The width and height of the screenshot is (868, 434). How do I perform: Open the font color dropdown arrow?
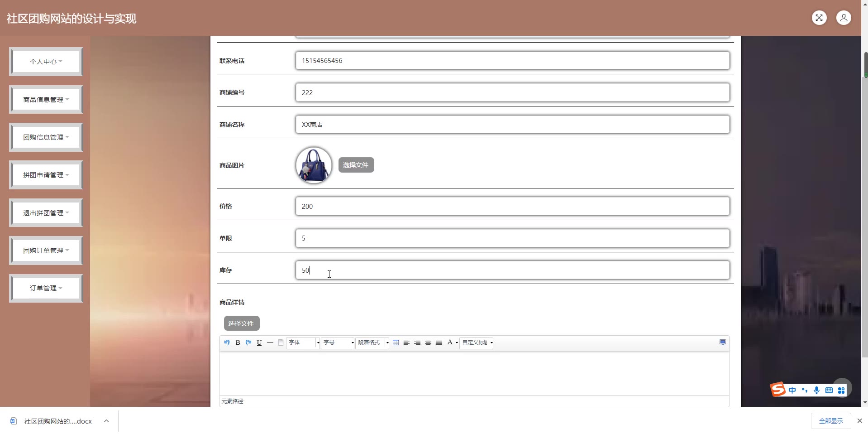(457, 343)
